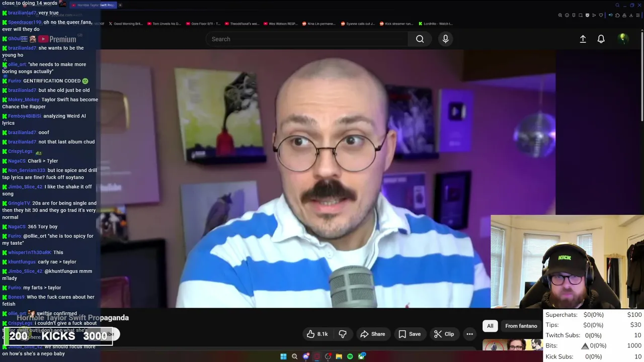Viewport: 644px width, 362px height.
Task: Click the YouTube Premium logo
Action: click(x=57, y=39)
